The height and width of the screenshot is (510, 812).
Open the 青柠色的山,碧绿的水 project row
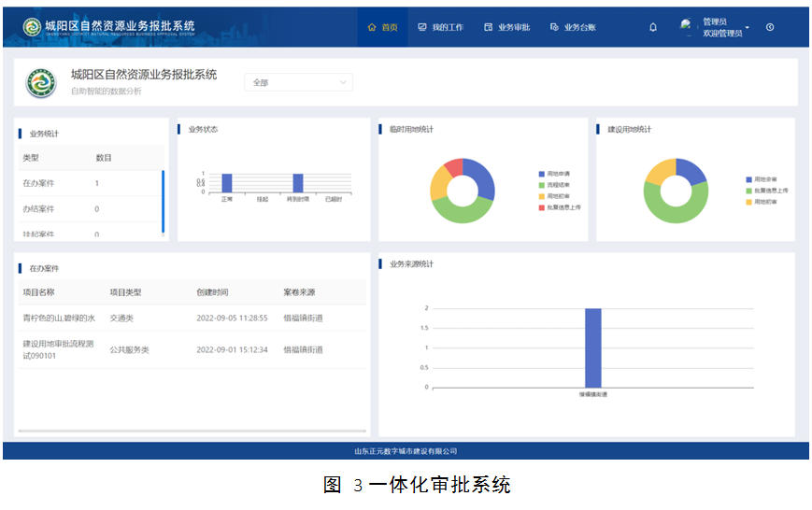(x=59, y=319)
